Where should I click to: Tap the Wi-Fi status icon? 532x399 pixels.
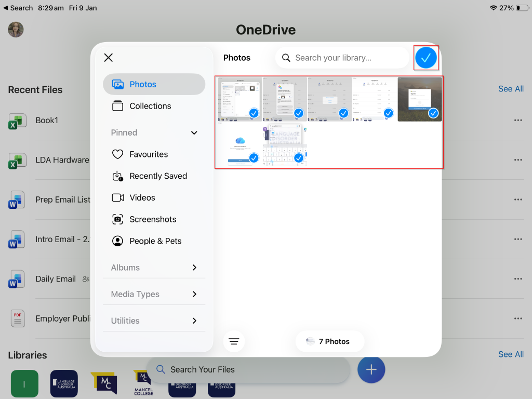click(x=494, y=8)
